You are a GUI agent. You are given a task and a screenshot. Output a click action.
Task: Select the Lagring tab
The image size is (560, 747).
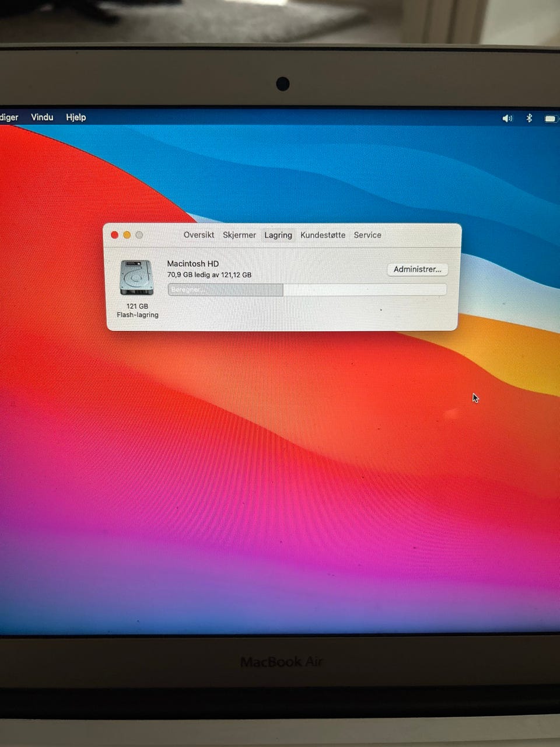pos(278,235)
